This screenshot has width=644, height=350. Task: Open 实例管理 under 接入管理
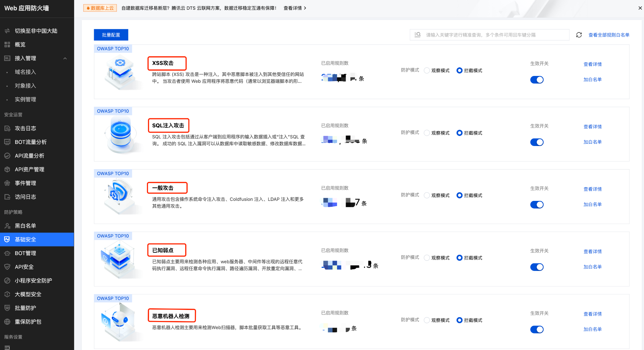click(26, 99)
